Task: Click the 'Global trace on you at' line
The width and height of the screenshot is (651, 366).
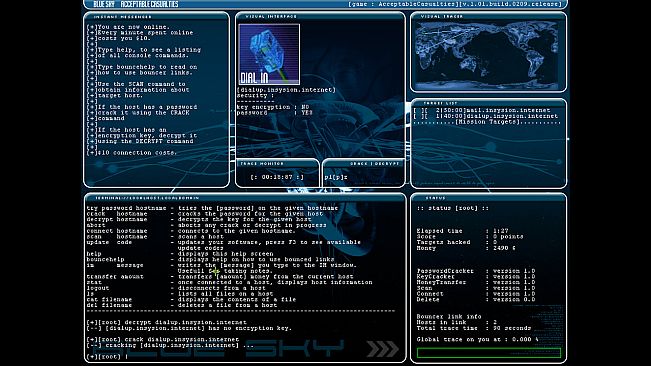Action: (x=477, y=339)
